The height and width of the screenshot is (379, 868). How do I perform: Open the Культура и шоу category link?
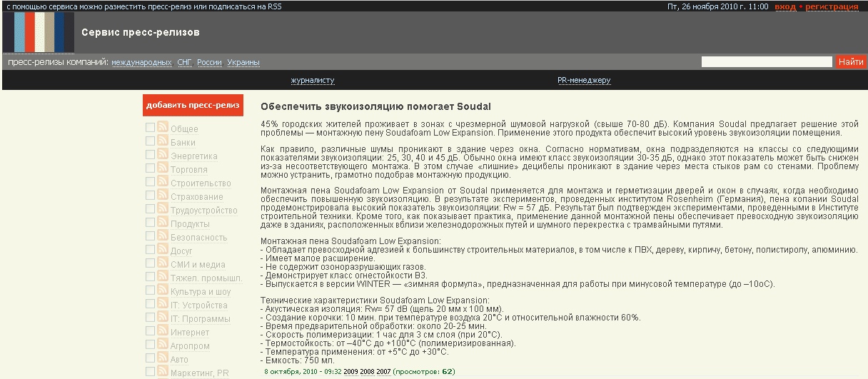201,292
